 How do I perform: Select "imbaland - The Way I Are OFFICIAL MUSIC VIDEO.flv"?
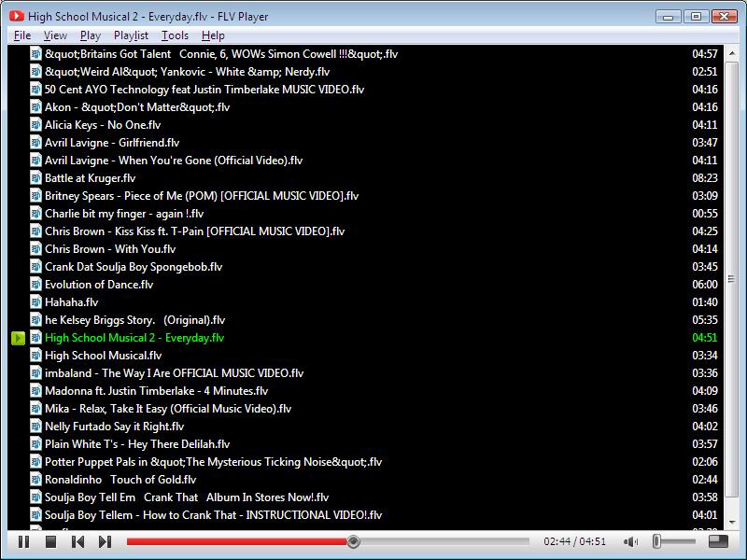[x=365, y=373]
